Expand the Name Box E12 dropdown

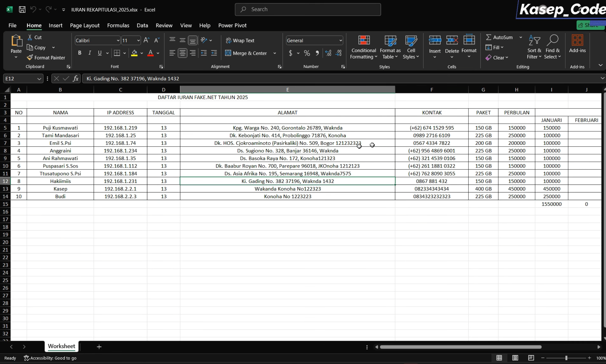click(39, 79)
